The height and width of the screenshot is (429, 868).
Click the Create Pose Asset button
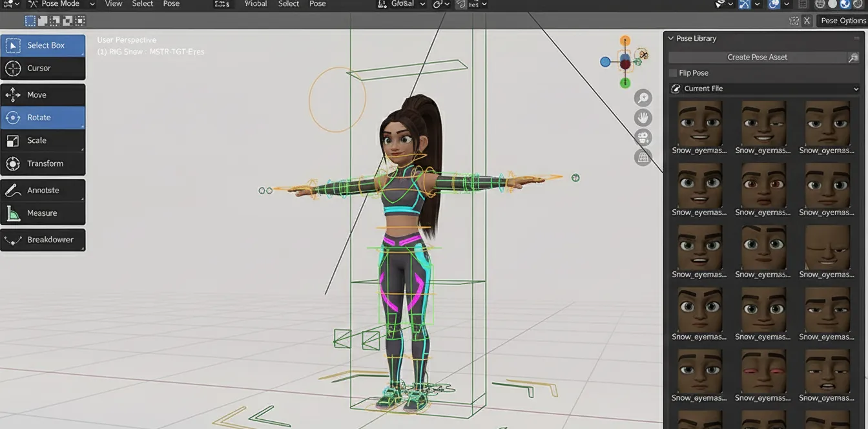point(757,58)
